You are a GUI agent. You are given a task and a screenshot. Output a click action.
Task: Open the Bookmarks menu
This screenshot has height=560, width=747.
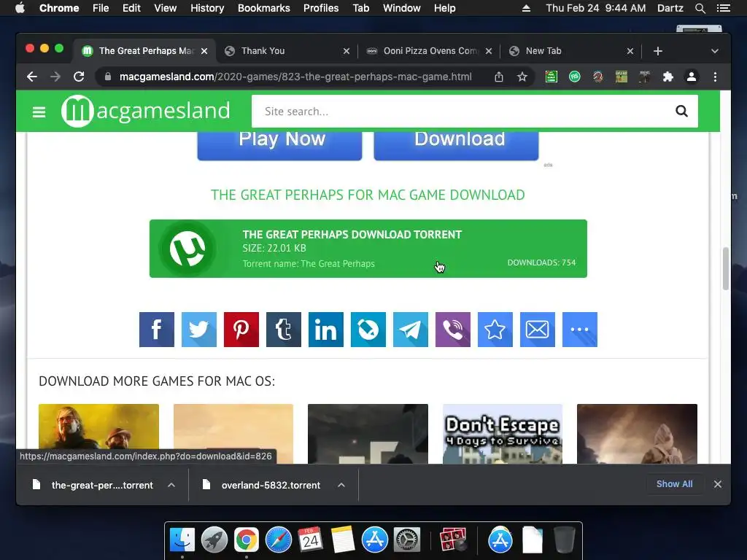coord(264,8)
